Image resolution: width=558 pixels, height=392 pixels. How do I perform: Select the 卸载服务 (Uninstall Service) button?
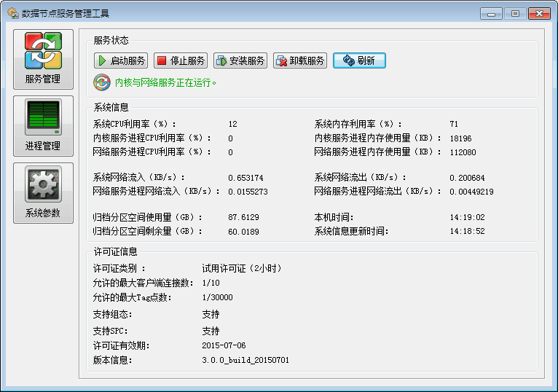point(300,60)
